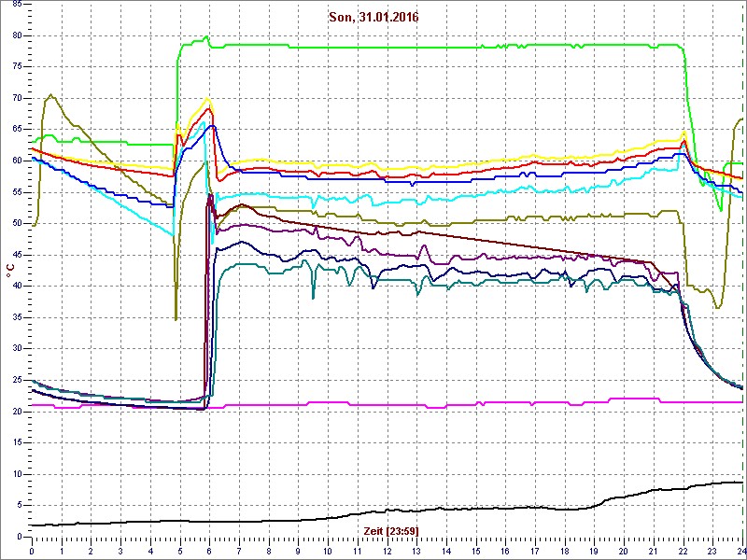Click hour 6 on the time axis
747x560 pixels.
coord(209,550)
